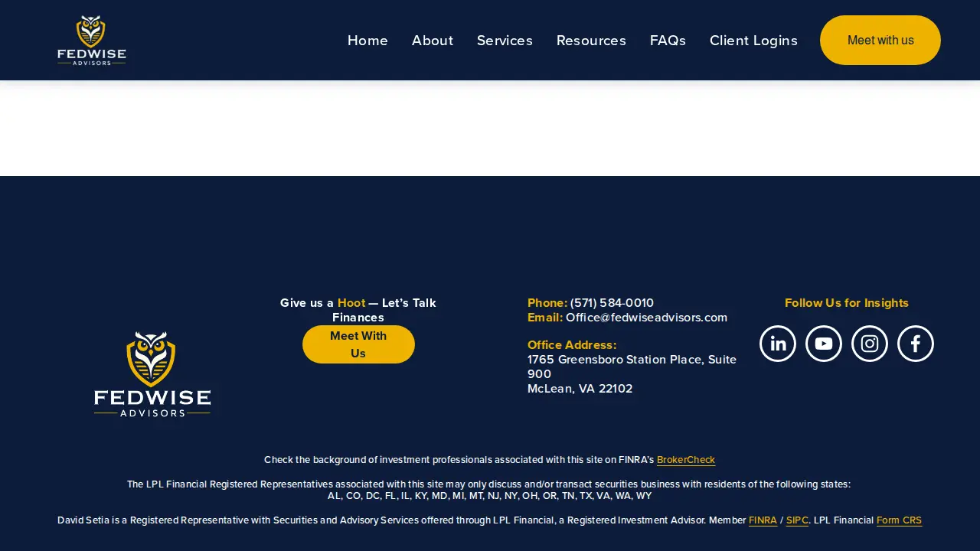Follow the BrokerCheck link
The width and height of the screenshot is (980, 551).
pos(686,460)
